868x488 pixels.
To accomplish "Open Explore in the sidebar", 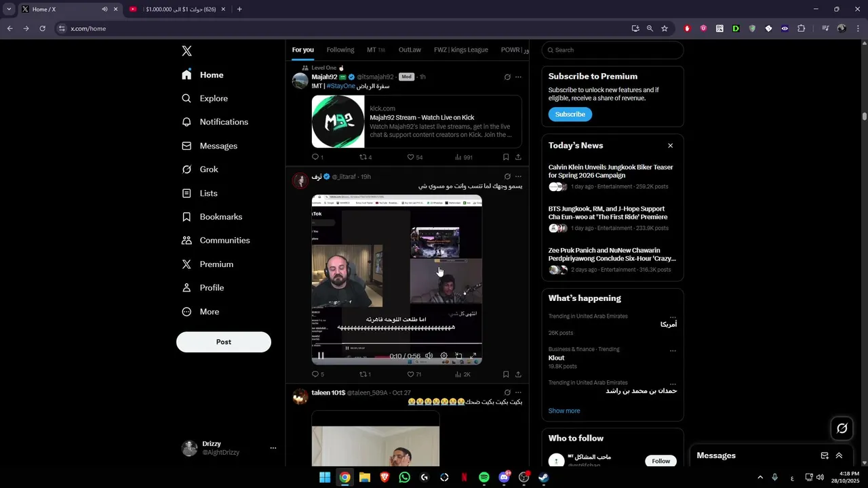I will [205, 98].
